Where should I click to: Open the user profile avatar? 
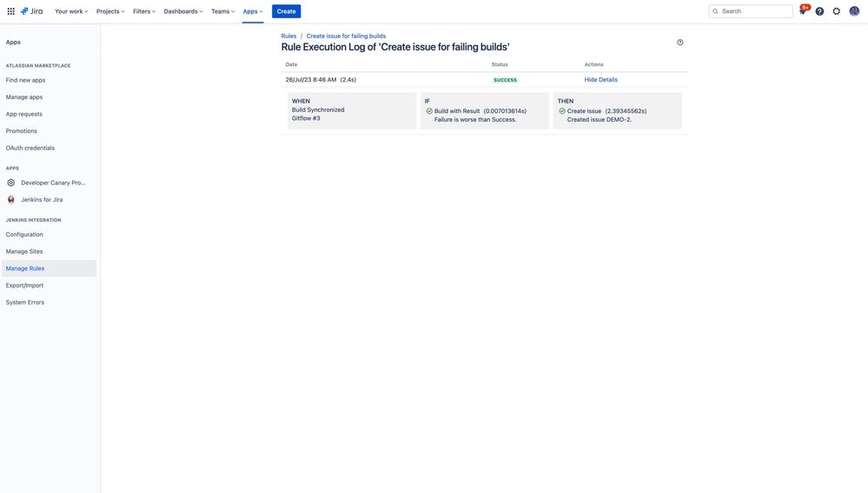(854, 11)
